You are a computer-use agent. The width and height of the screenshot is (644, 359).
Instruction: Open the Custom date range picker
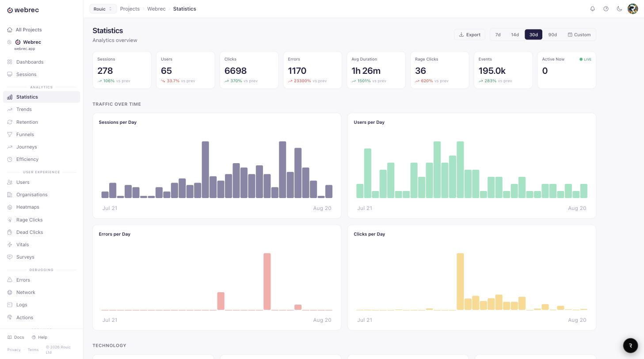pos(579,34)
